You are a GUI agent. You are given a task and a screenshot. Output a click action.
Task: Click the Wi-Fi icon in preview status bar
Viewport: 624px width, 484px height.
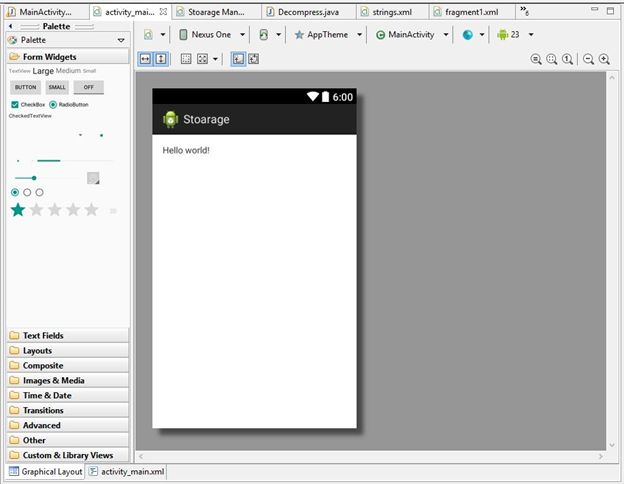312,96
